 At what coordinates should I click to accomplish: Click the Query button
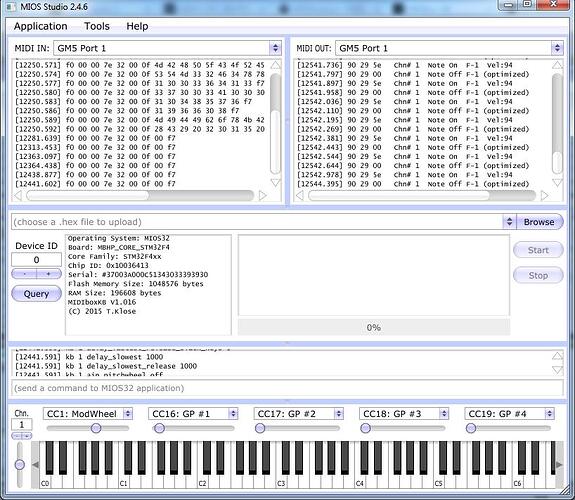[x=36, y=294]
